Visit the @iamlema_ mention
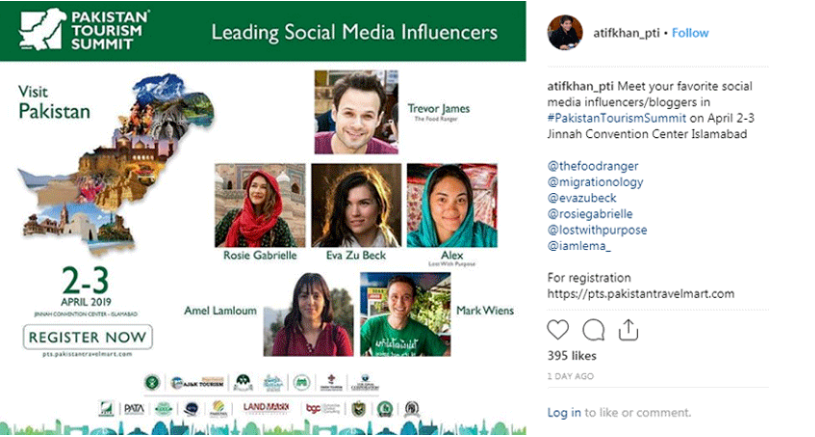This screenshot has width=815, height=437. [x=579, y=246]
